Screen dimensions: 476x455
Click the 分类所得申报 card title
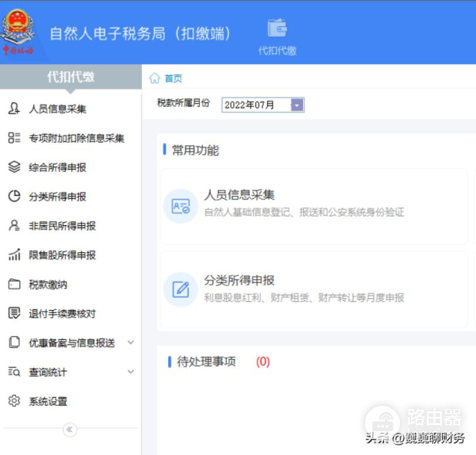tap(240, 281)
